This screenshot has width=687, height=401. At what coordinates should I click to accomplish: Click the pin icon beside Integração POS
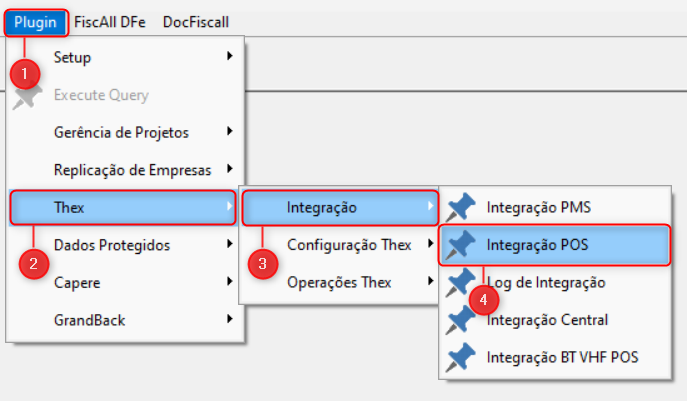click(461, 245)
